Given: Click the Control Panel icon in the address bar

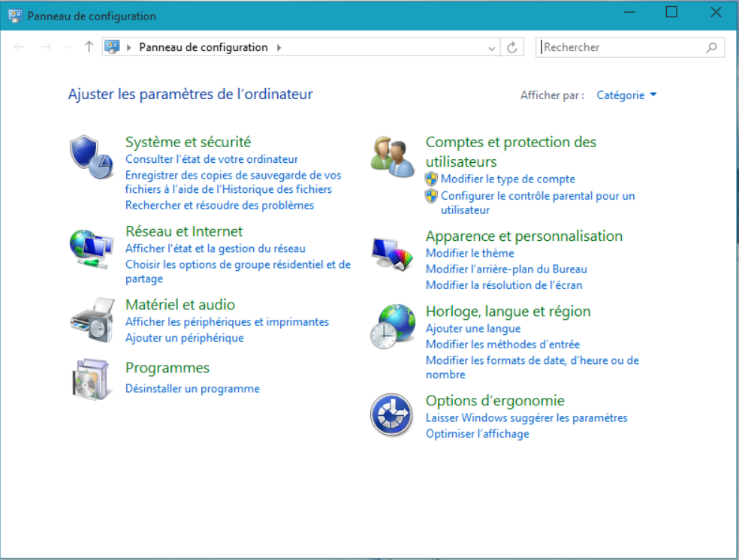Looking at the screenshot, I should coord(112,47).
